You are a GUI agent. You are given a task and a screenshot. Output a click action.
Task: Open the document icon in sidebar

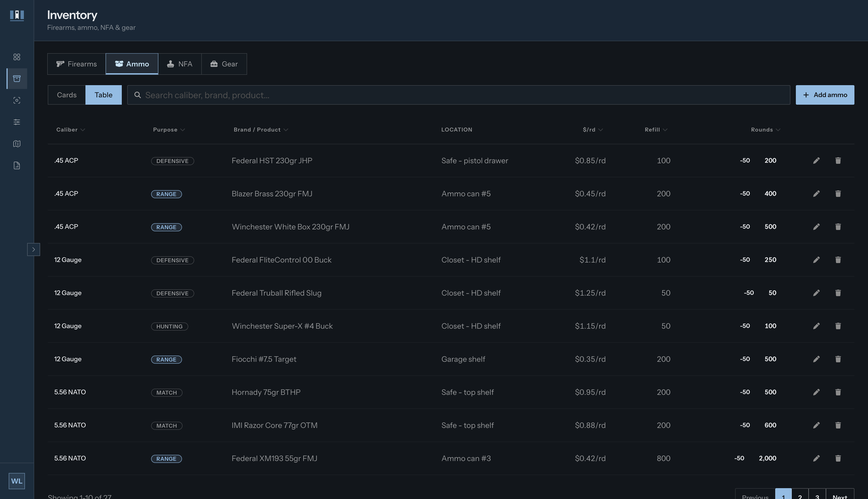pyautogui.click(x=17, y=165)
